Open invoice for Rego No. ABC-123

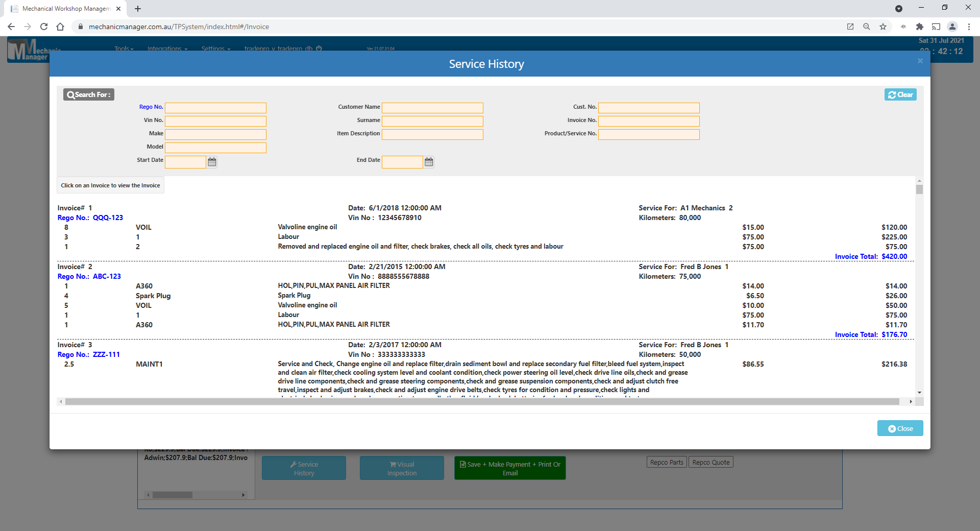(106, 276)
